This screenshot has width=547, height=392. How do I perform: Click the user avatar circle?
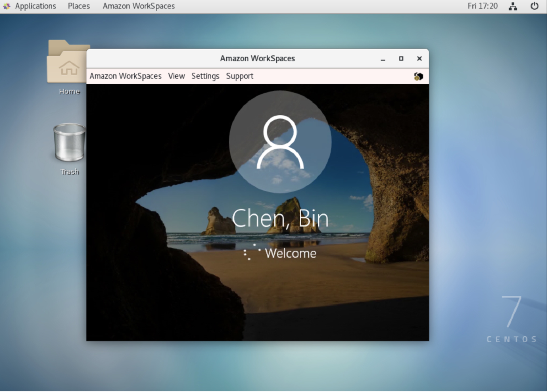pyautogui.click(x=280, y=142)
